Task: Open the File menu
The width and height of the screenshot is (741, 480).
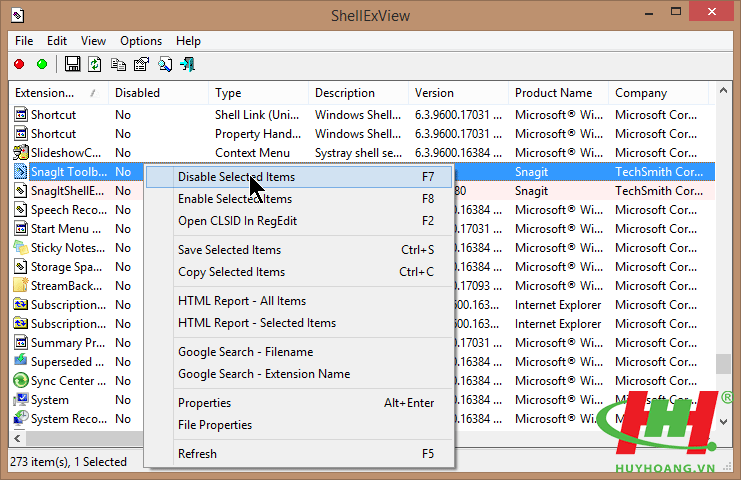Action: point(24,41)
